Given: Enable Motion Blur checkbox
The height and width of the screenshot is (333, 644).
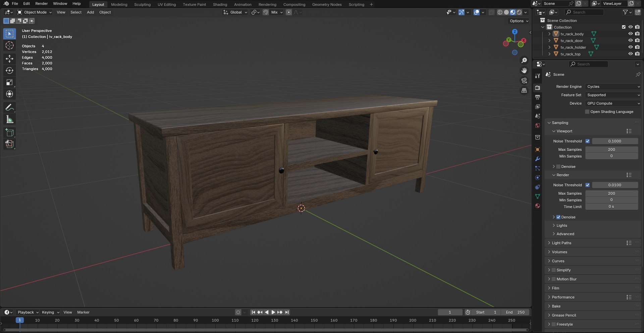Looking at the screenshot, I should click(554, 279).
